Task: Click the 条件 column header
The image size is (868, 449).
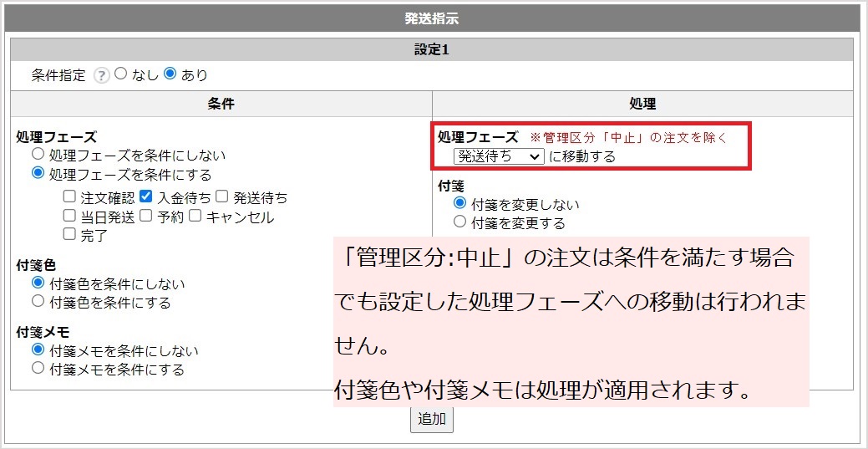Action: pos(221,104)
